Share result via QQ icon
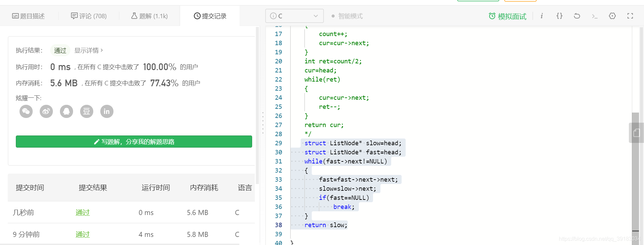The height and width of the screenshot is (245, 644). [66, 111]
